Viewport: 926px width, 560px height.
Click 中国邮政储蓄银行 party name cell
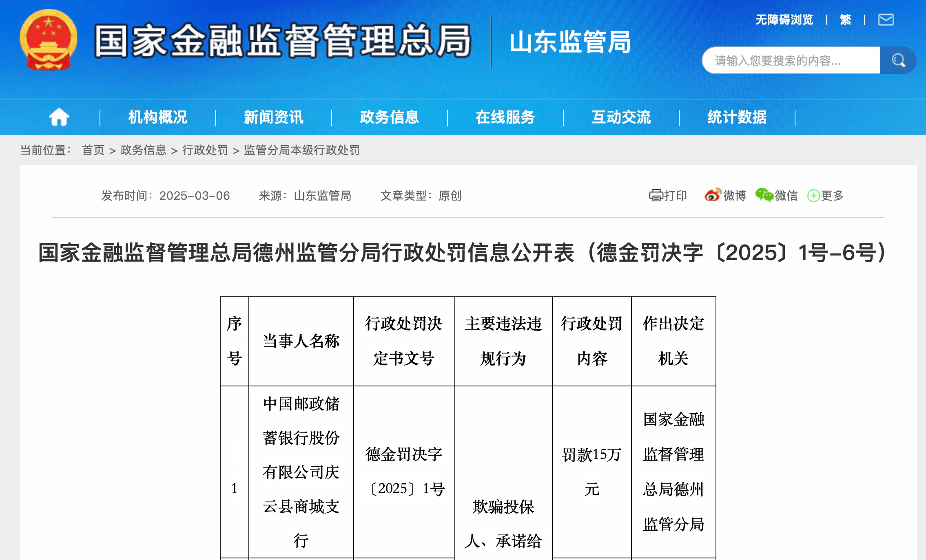coord(301,472)
